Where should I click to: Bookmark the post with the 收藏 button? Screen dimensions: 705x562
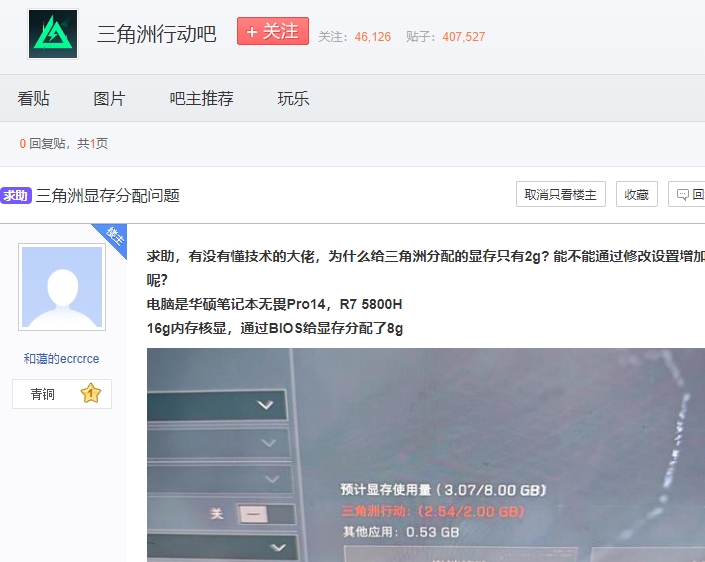click(x=636, y=195)
